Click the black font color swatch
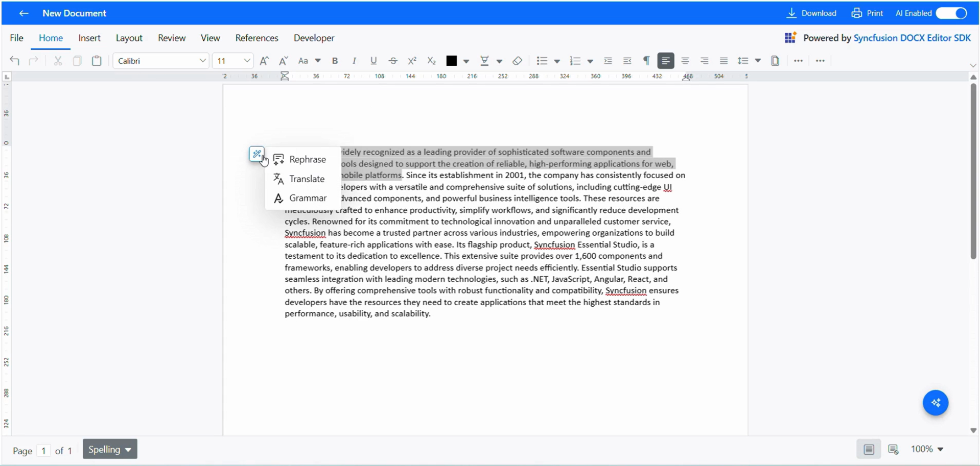 pos(451,61)
